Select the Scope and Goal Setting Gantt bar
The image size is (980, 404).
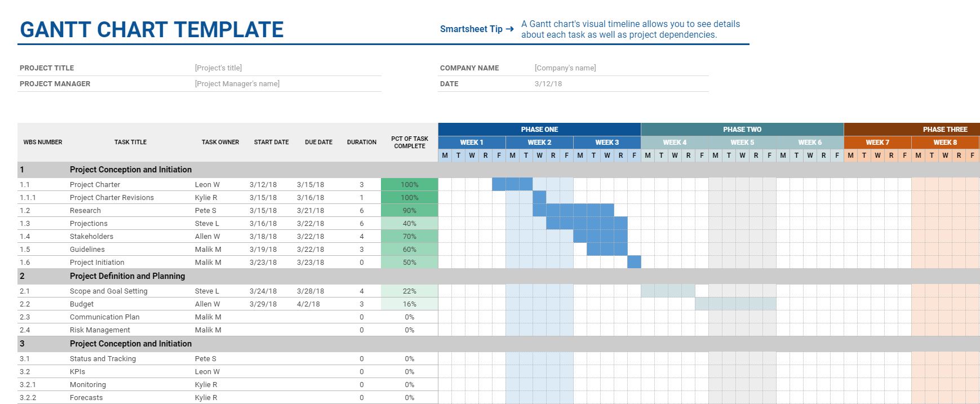click(x=668, y=291)
